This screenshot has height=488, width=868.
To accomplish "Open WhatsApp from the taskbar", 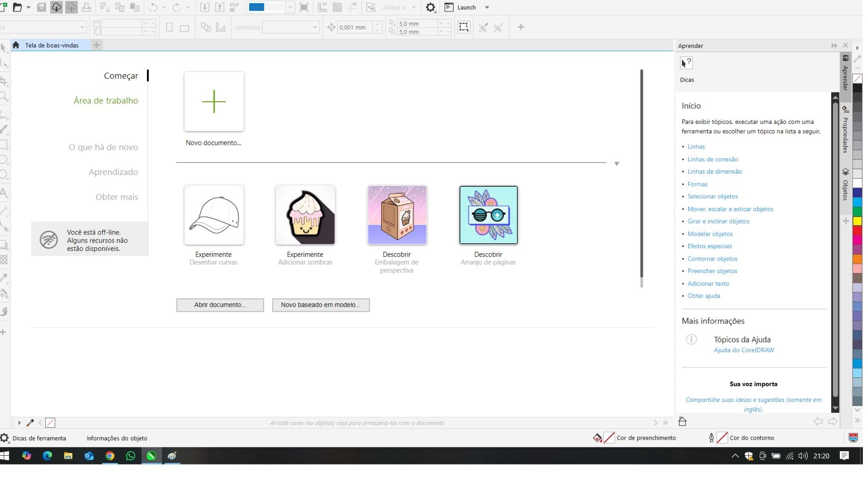I will pos(131,456).
